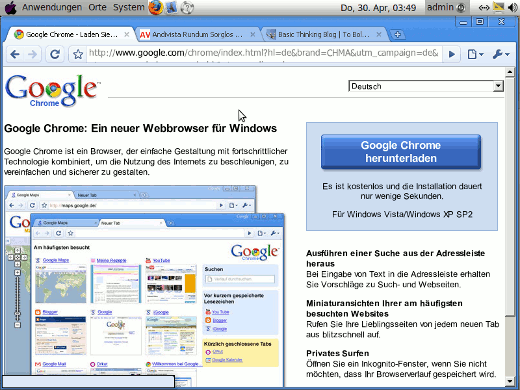Open the admin user menu
520x390 pixels.
447,7
